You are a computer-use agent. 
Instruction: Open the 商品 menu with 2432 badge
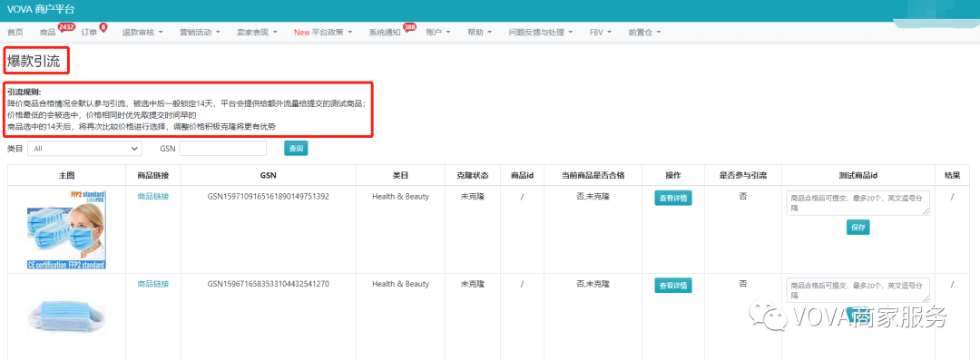point(47,33)
